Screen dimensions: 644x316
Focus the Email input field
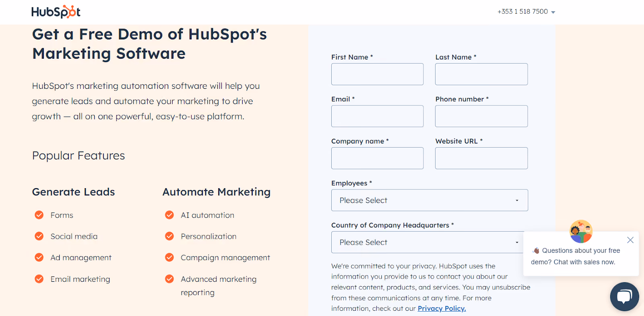click(x=377, y=116)
